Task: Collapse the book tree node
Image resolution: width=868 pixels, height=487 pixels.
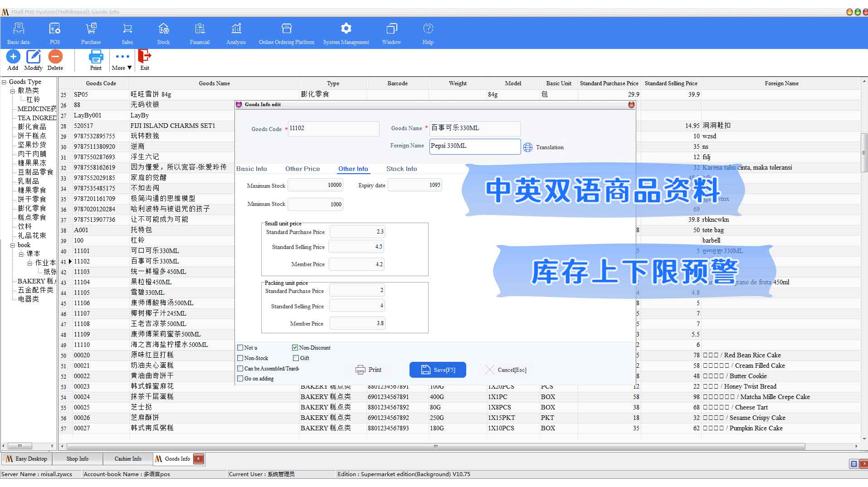Action: pyautogui.click(x=13, y=245)
